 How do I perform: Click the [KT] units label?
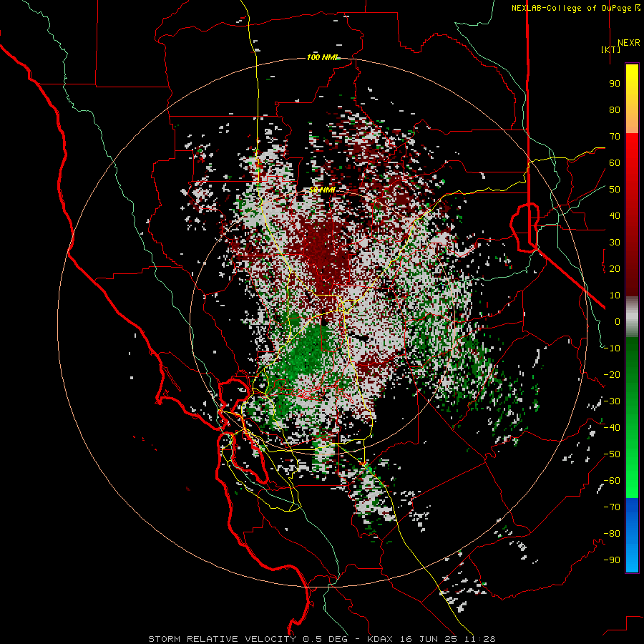point(610,49)
